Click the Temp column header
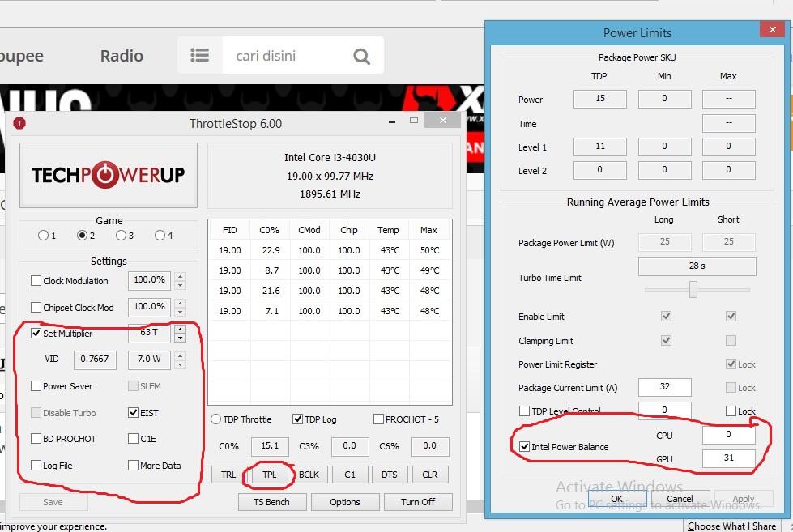This screenshot has height=532, width=793. point(388,230)
